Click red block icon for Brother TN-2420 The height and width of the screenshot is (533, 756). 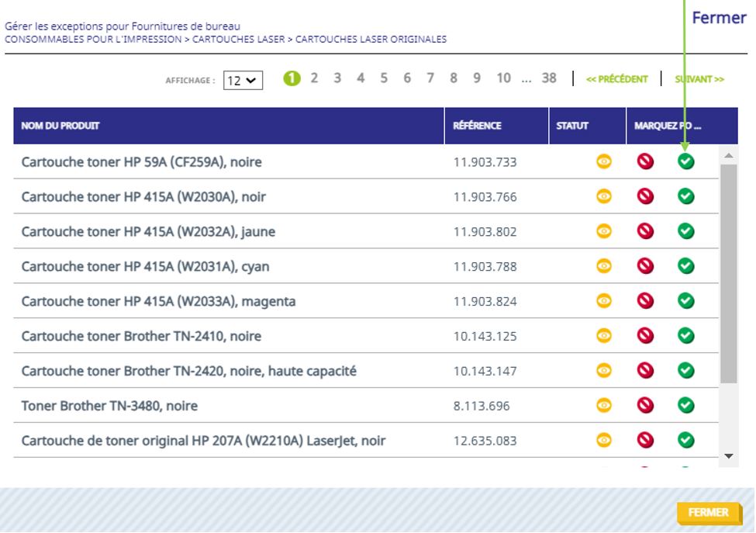(645, 370)
